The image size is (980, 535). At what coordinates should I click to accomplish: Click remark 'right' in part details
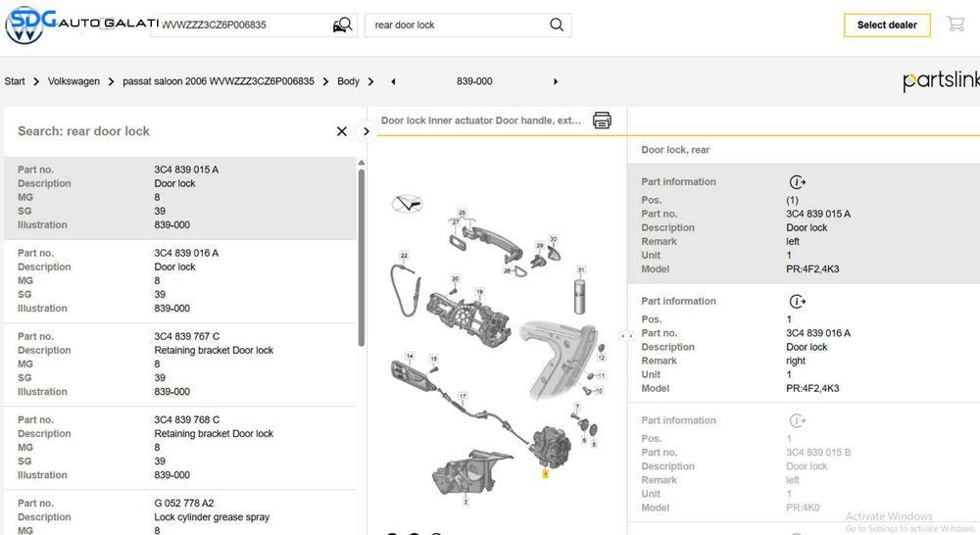point(796,361)
